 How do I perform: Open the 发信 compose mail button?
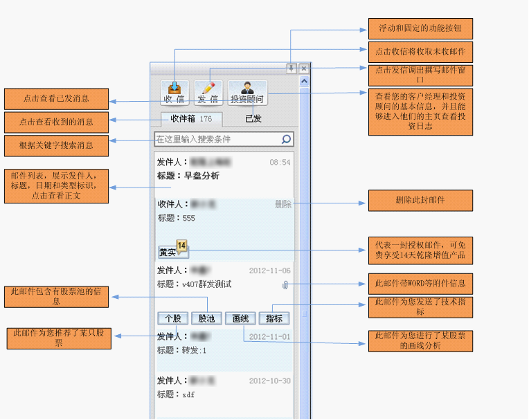point(208,93)
